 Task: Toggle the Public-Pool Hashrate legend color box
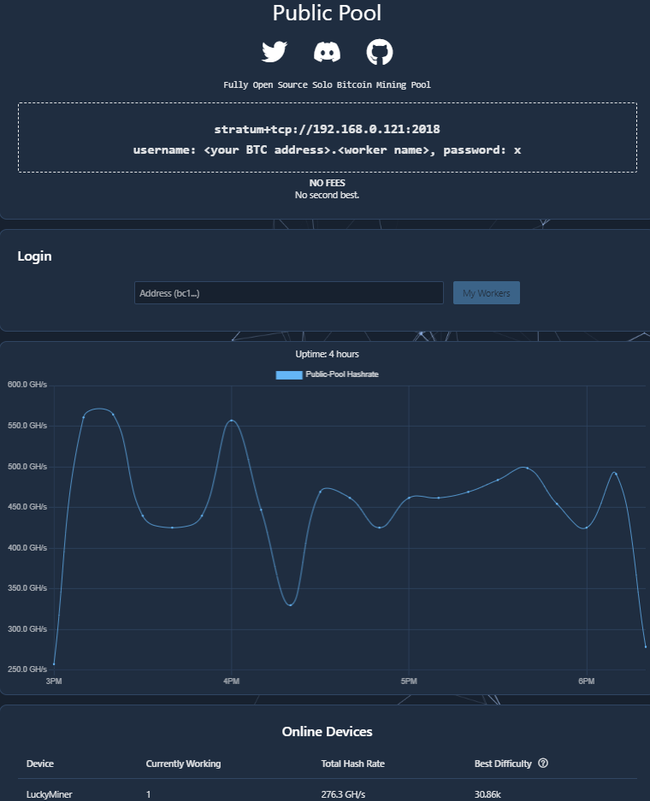[x=289, y=375]
